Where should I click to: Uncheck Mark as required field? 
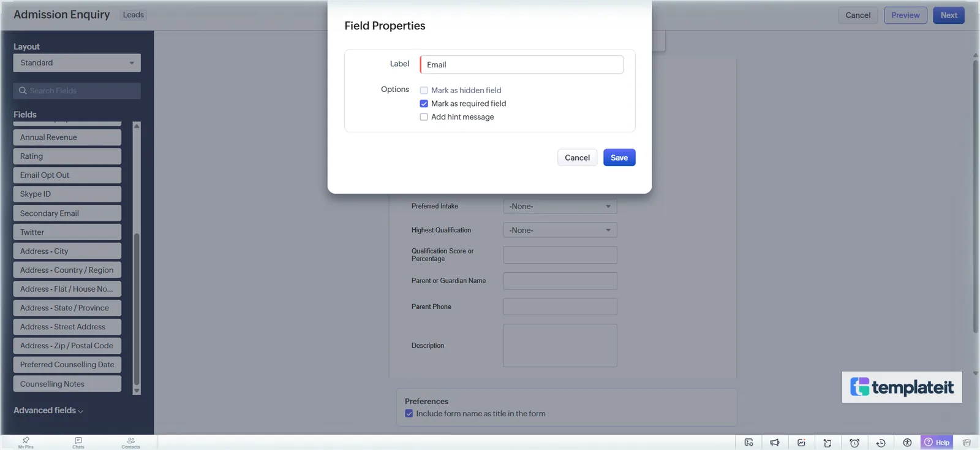(424, 104)
